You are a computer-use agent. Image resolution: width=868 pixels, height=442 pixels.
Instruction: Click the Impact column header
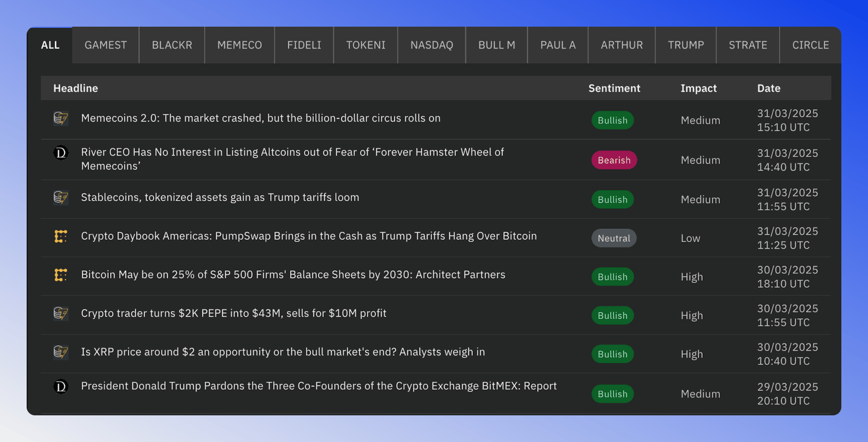pyautogui.click(x=699, y=88)
